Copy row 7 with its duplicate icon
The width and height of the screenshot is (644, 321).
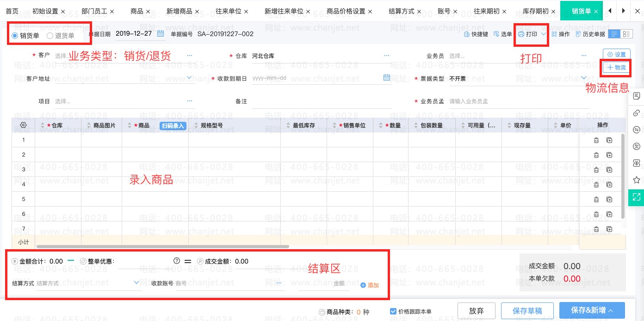tap(609, 229)
